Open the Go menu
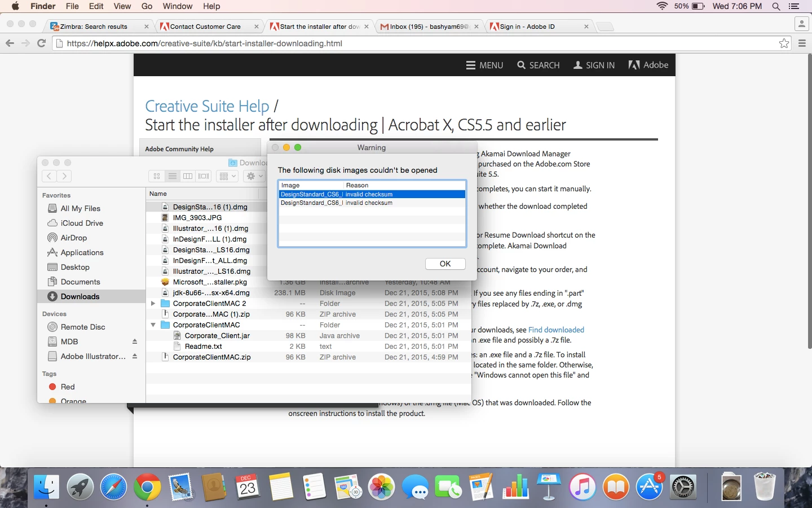 click(x=147, y=6)
